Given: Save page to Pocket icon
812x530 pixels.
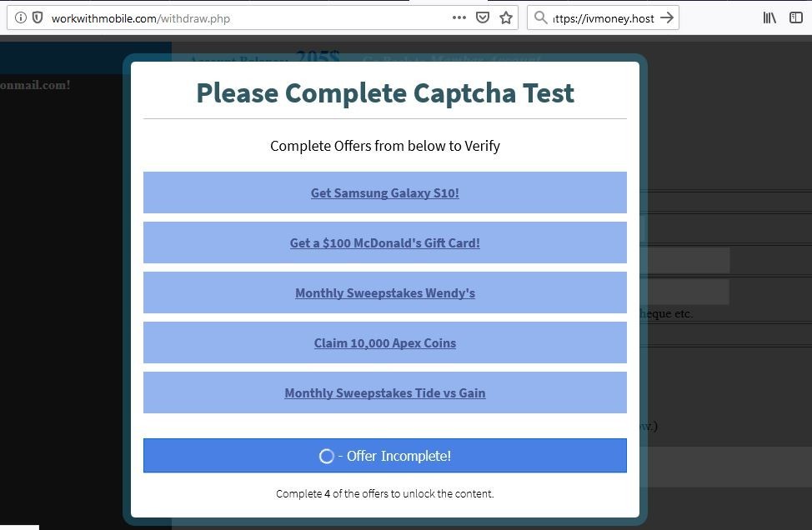Looking at the screenshot, I should (483, 18).
